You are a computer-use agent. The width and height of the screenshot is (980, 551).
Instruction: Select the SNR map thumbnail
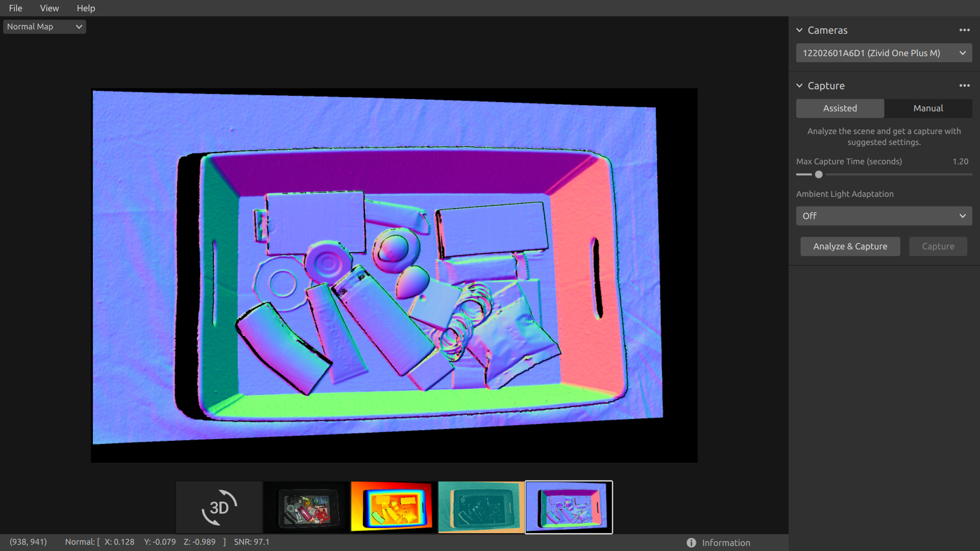[481, 507]
